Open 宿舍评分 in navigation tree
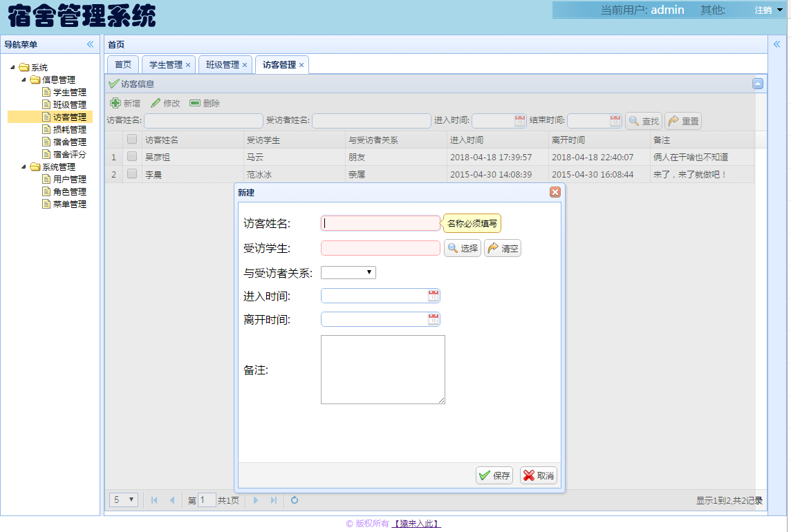Screen dimensions: 791x532 point(70,154)
